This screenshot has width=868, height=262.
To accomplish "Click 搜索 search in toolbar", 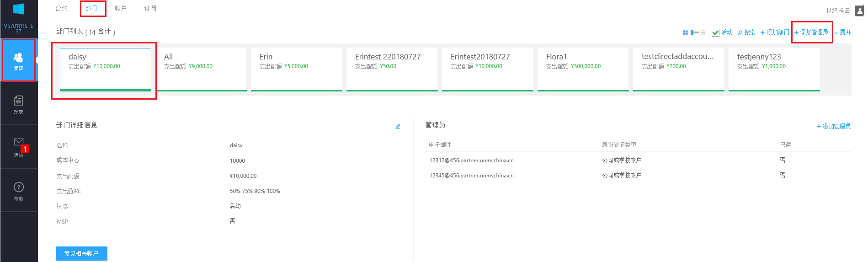I will tap(746, 32).
